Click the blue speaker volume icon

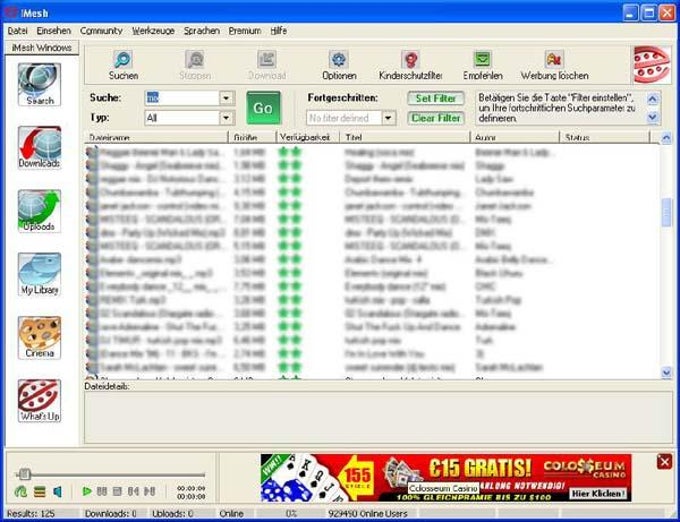tap(57, 492)
